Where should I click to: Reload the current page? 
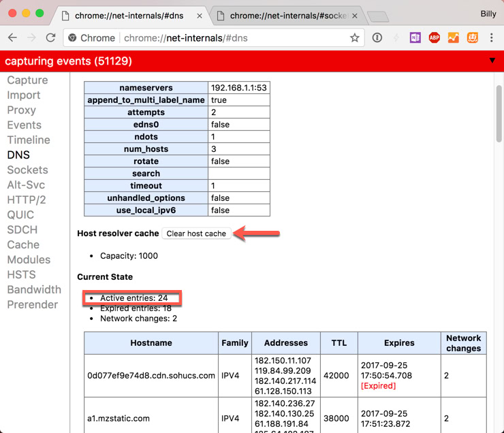[x=50, y=38]
